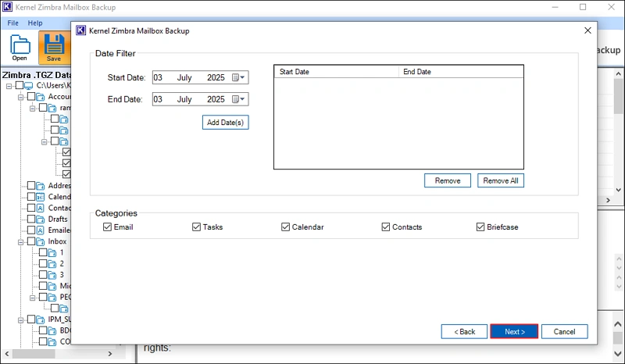Uncheck the Email category checkbox
Image resolution: width=625 pixels, height=364 pixels.
click(107, 227)
